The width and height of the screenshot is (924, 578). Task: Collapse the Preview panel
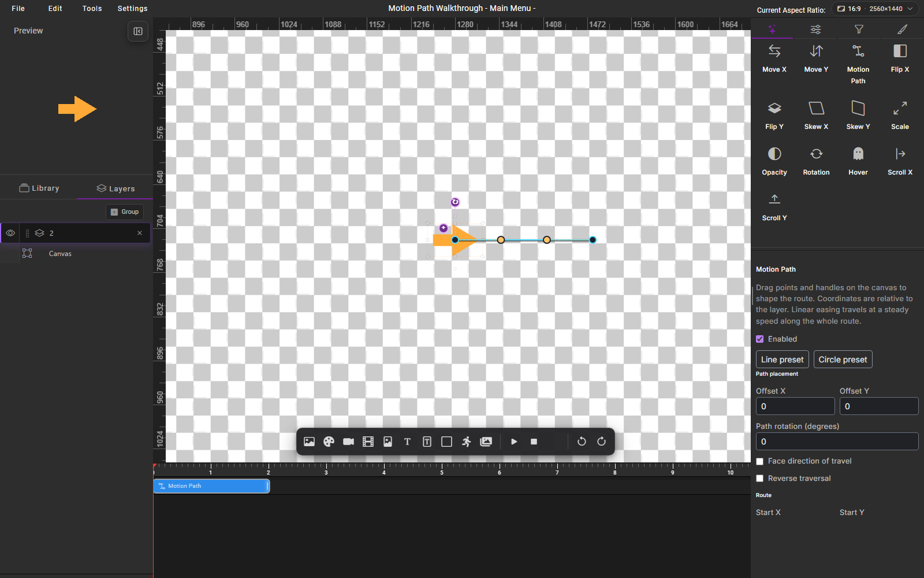138,31
